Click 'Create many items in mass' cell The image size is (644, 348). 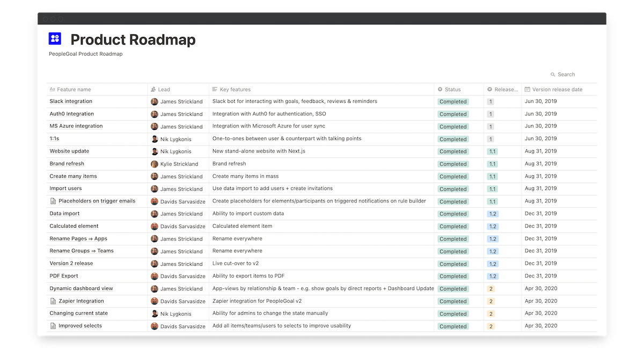coord(245,176)
